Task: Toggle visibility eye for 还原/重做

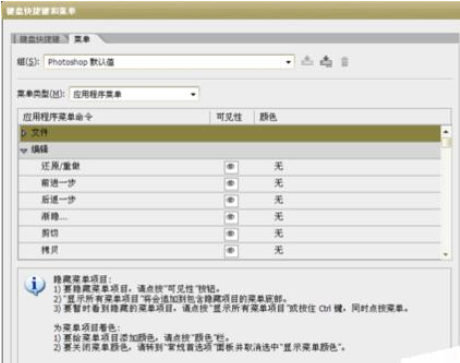Action: [x=231, y=166]
